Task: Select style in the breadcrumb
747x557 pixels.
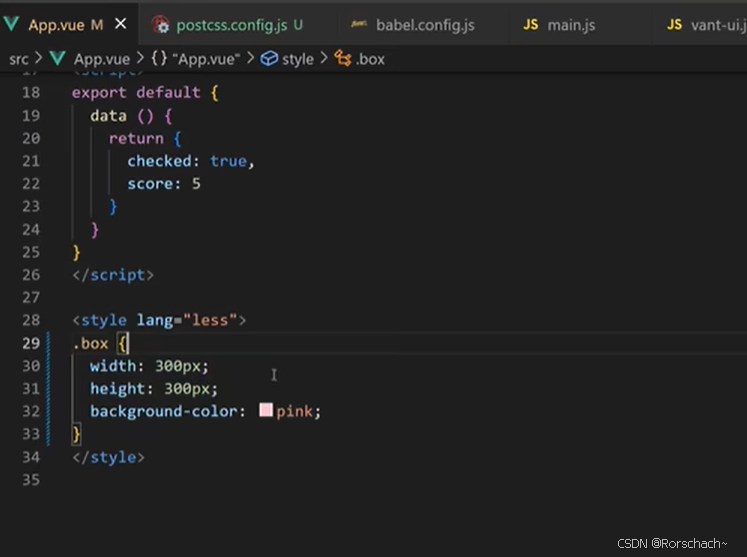Action: tap(298, 59)
